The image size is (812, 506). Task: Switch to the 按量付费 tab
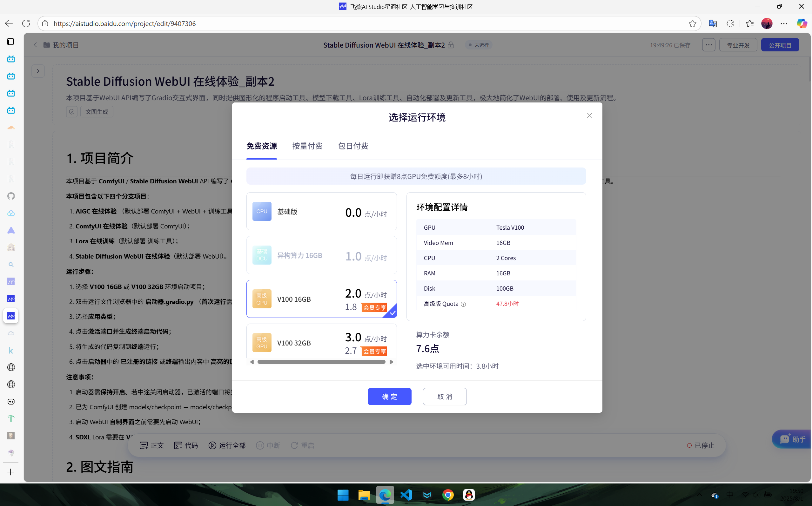(x=307, y=146)
